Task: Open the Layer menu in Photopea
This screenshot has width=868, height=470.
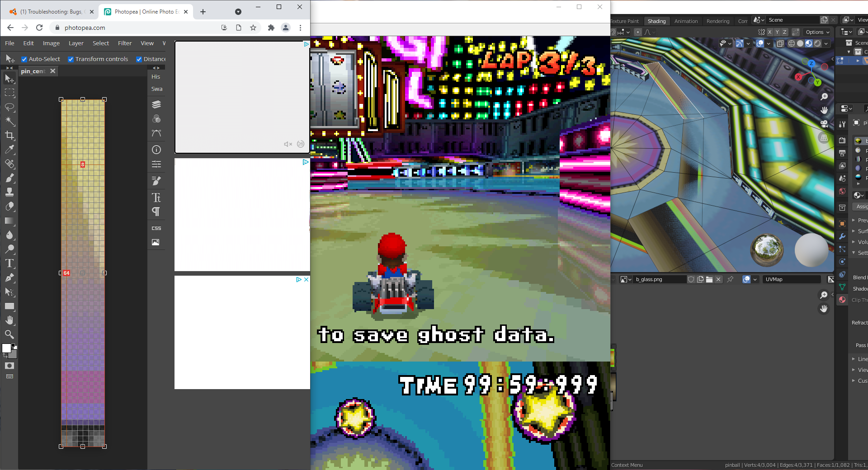Action: pos(76,43)
